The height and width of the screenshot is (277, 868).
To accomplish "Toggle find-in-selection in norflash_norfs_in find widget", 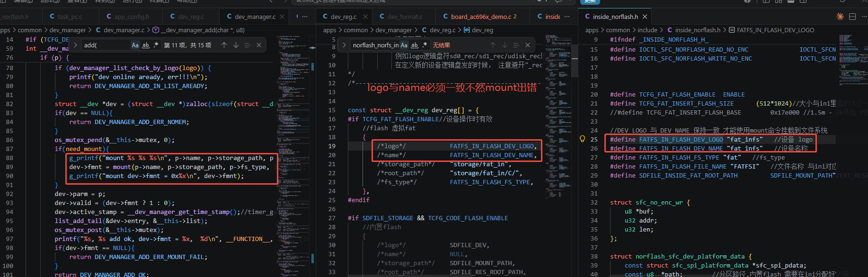I will (516, 45).
